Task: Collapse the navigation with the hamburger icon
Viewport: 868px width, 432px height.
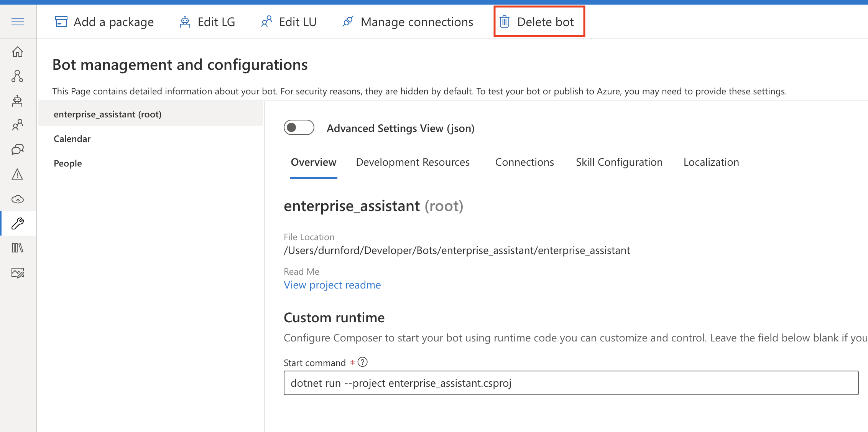Action: point(17,22)
